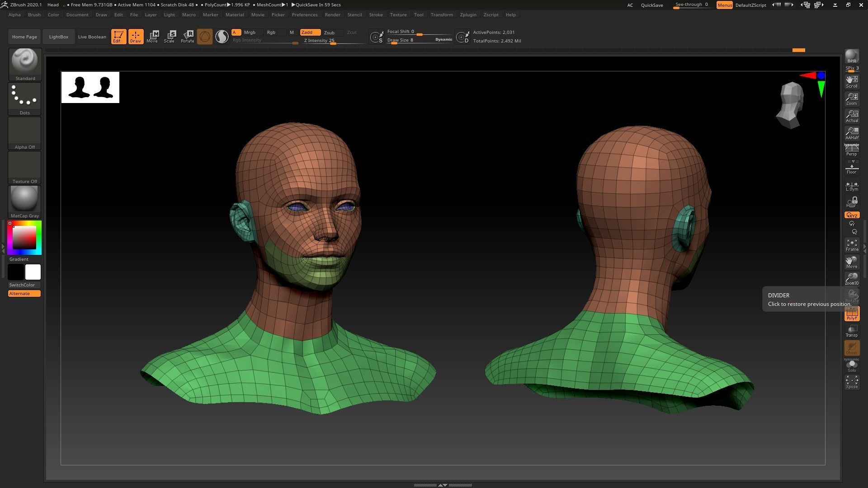Image resolution: width=868 pixels, height=488 pixels.
Task: Toggle Zadd sculpt mode
Action: pos(310,33)
